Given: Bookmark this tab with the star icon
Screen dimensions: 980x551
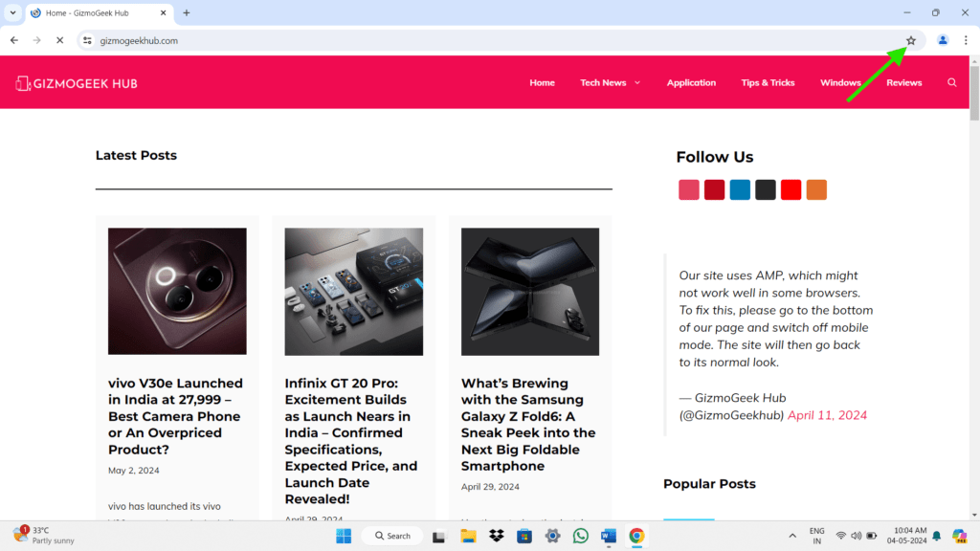Looking at the screenshot, I should click(911, 40).
